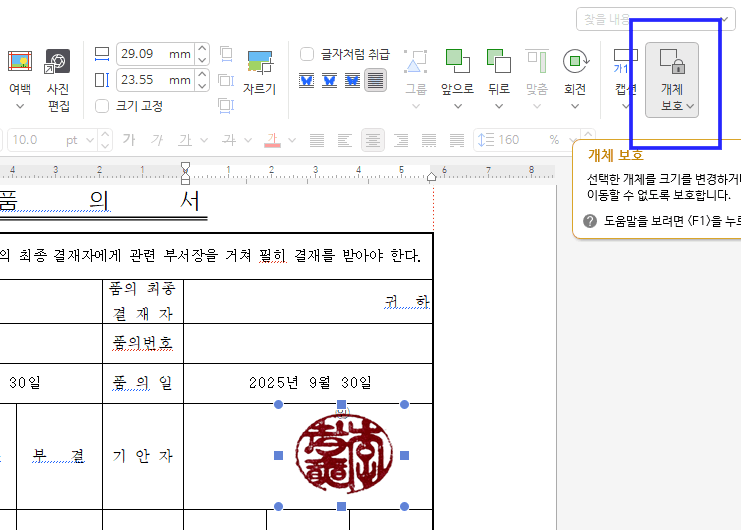Increase width value with up arrow

pos(202,48)
